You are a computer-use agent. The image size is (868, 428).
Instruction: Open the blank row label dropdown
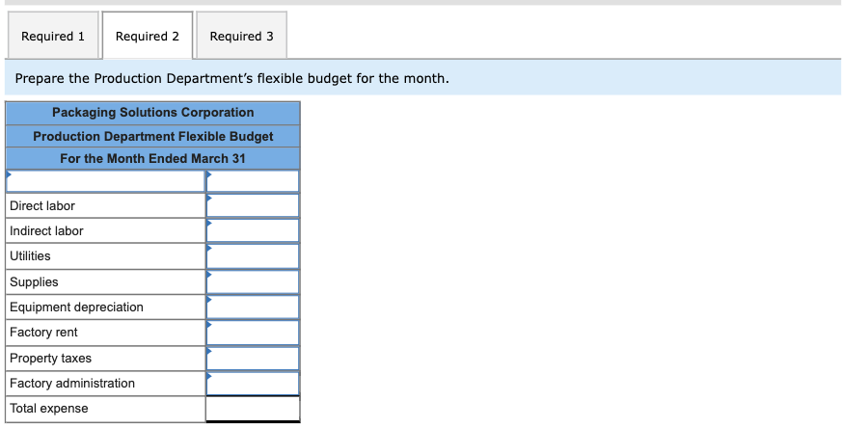click(105, 181)
